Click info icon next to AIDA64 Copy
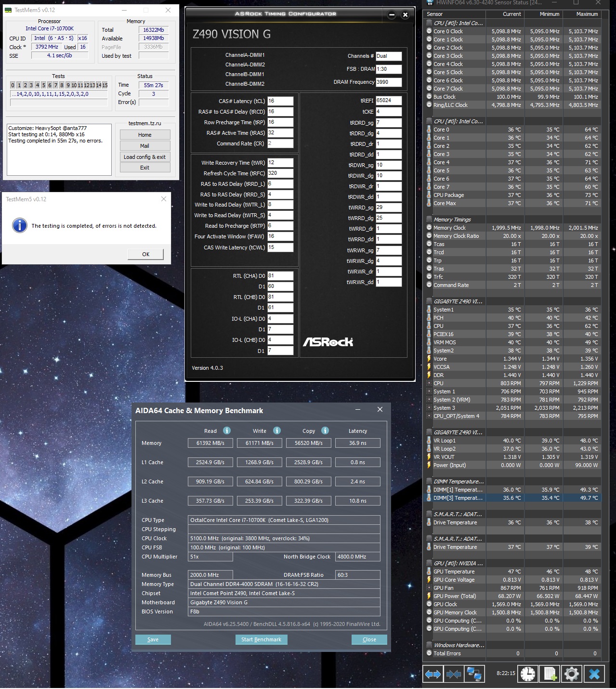 (325, 430)
